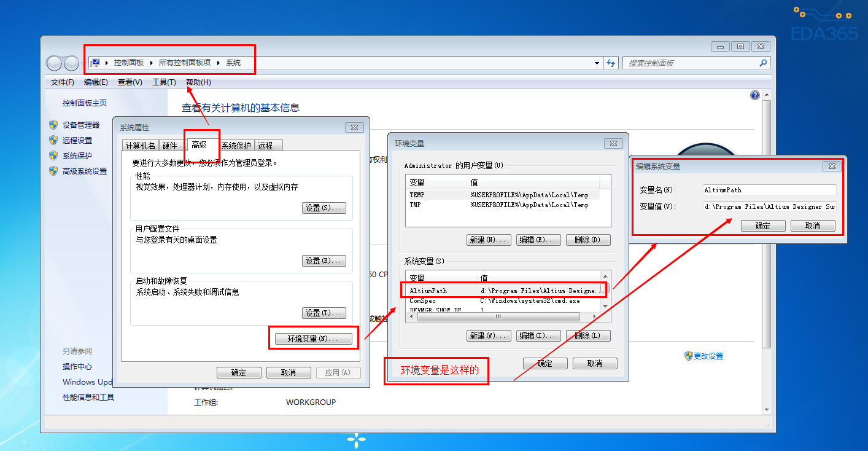Click the shield icon beside 远程设置
The width and height of the screenshot is (868, 451).
click(x=53, y=140)
